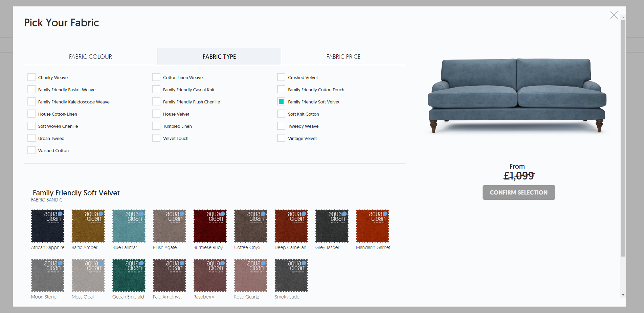Close the Pick Your Fabric dialog
Viewport: 644px width, 313px height.
(614, 15)
